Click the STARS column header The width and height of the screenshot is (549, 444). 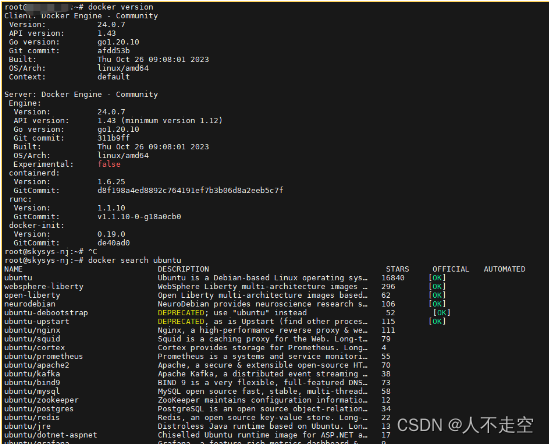point(397,269)
